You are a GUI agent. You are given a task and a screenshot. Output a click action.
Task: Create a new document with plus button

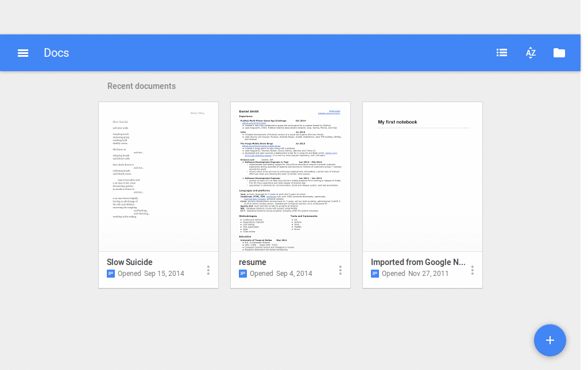(x=550, y=340)
